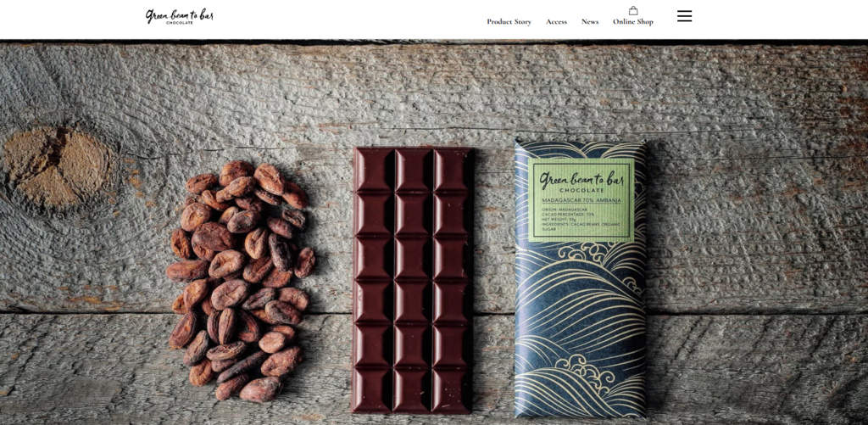Click the green label on the wrapper

581,199
